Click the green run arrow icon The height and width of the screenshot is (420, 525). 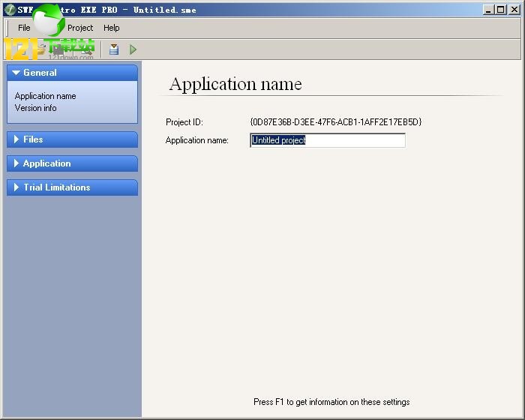coord(133,49)
